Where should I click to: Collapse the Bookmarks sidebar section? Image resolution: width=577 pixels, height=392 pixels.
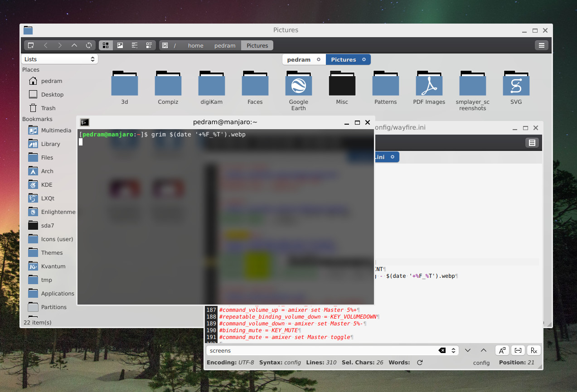click(36, 119)
